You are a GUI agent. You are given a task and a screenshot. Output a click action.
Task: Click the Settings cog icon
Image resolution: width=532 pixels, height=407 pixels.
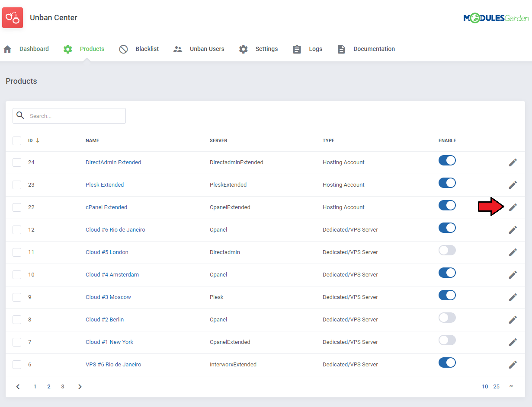(x=244, y=49)
